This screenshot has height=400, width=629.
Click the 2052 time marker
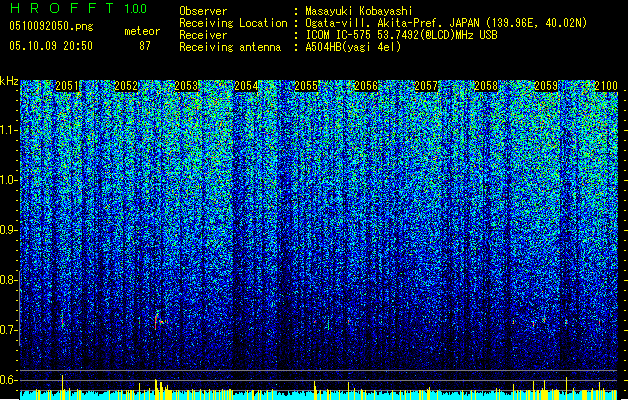[x=126, y=86]
